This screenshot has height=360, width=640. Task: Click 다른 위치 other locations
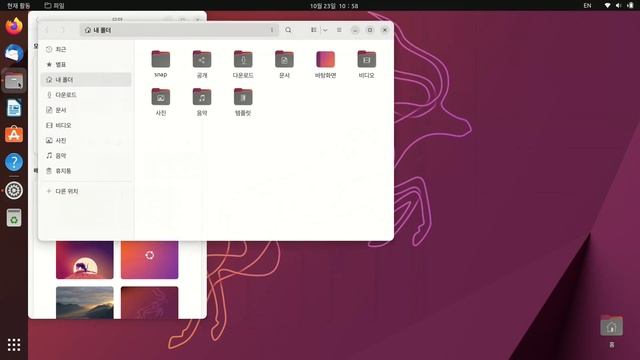coord(86,191)
